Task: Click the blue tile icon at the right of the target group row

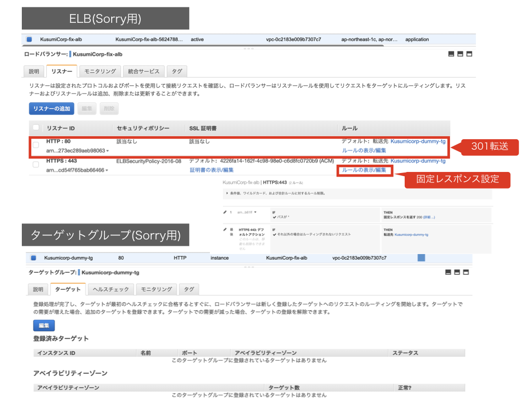Action: (421, 258)
